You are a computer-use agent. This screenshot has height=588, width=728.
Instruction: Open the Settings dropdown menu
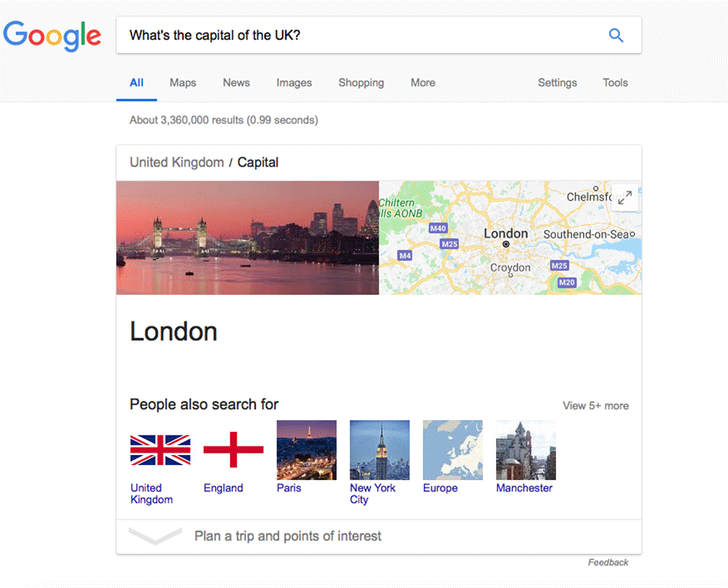(557, 82)
